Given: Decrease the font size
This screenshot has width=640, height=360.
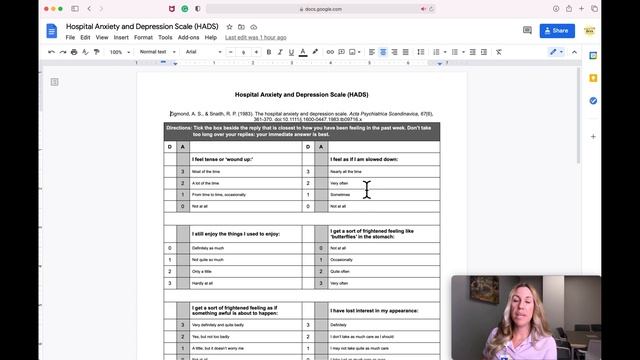Looking at the screenshot, I should click(x=231, y=52).
